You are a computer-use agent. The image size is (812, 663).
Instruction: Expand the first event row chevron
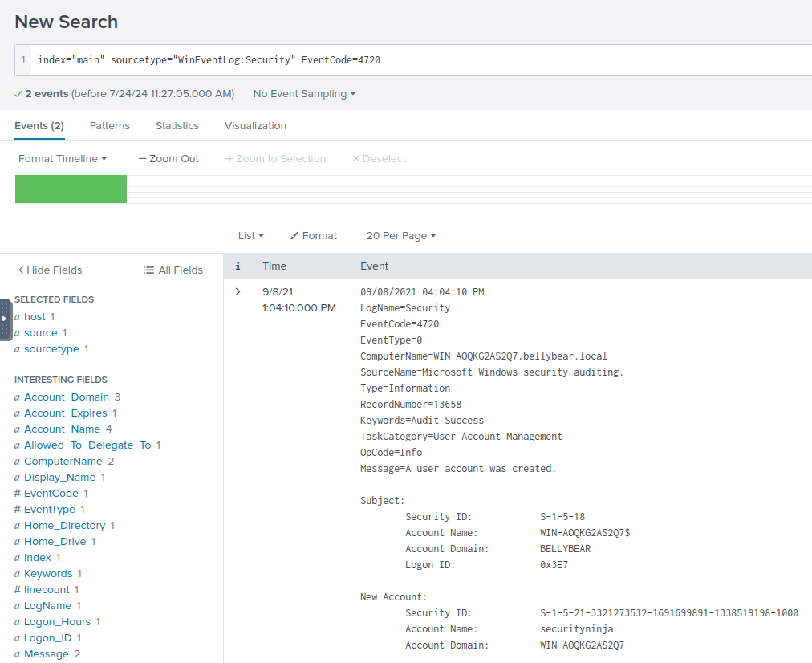238,291
